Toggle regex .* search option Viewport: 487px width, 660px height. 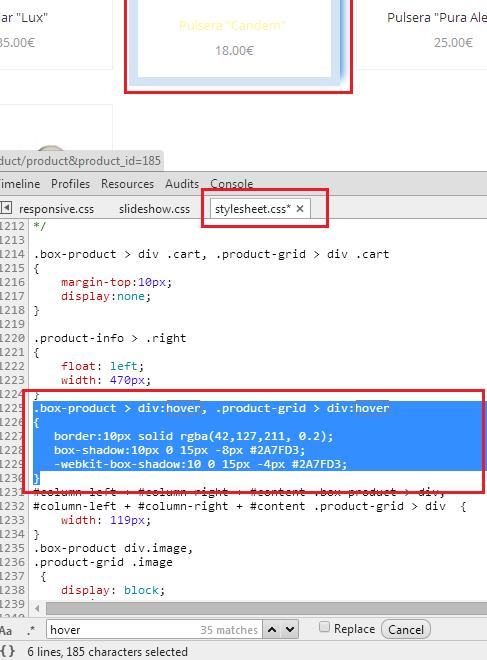(31, 630)
